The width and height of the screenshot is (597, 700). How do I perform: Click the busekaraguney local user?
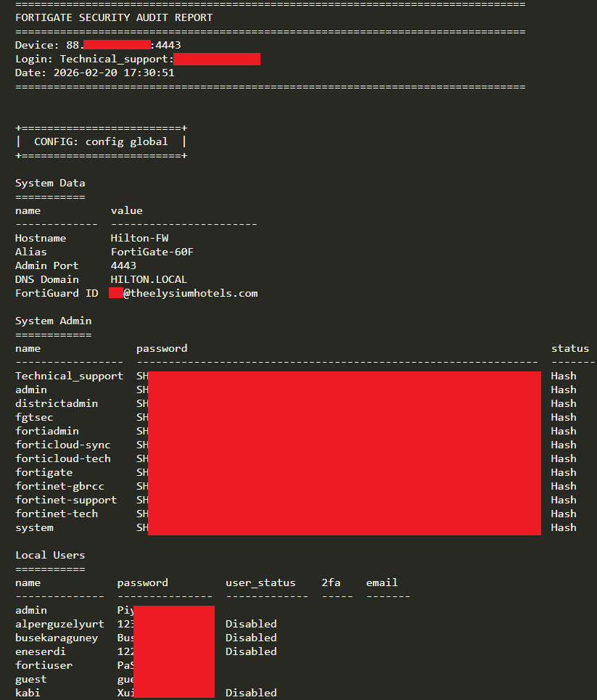57,638
